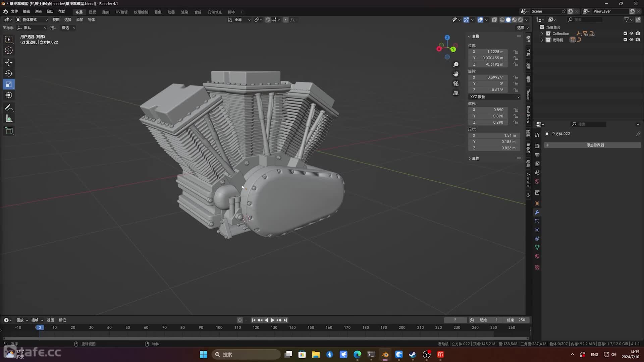Toggle X-ray mode button
This screenshot has height=362, width=644.
click(x=494, y=20)
